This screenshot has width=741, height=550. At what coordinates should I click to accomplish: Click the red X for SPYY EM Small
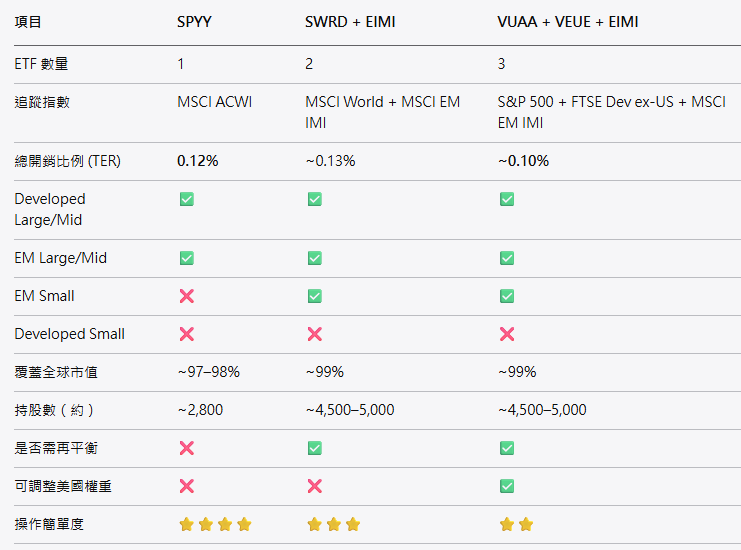(x=186, y=296)
